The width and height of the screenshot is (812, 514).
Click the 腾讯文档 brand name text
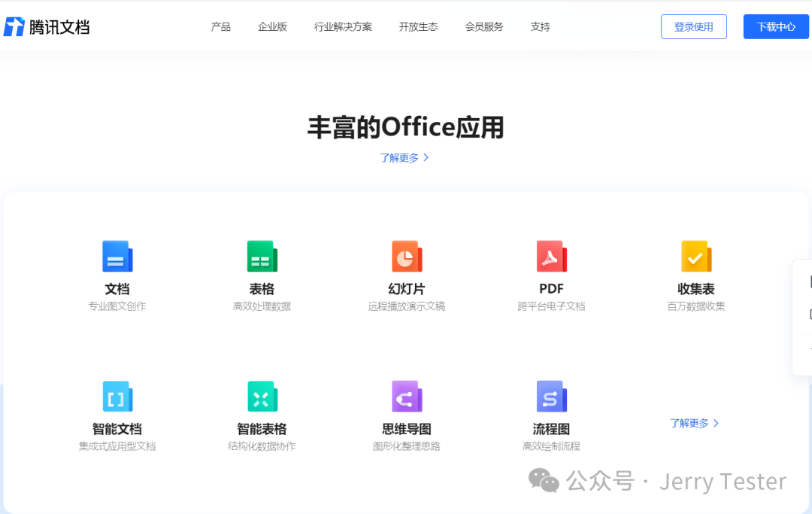coord(59,27)
